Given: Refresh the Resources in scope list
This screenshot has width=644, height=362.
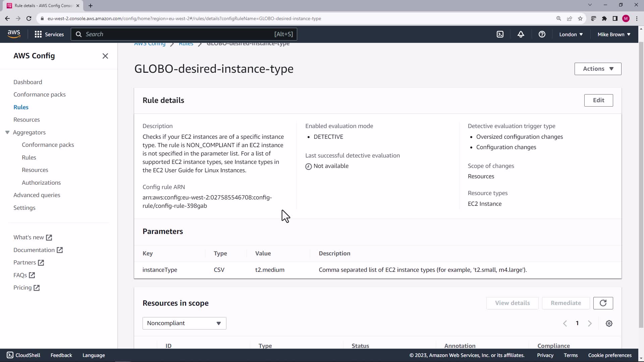Looking at the screenshot, I should [603, 303].
